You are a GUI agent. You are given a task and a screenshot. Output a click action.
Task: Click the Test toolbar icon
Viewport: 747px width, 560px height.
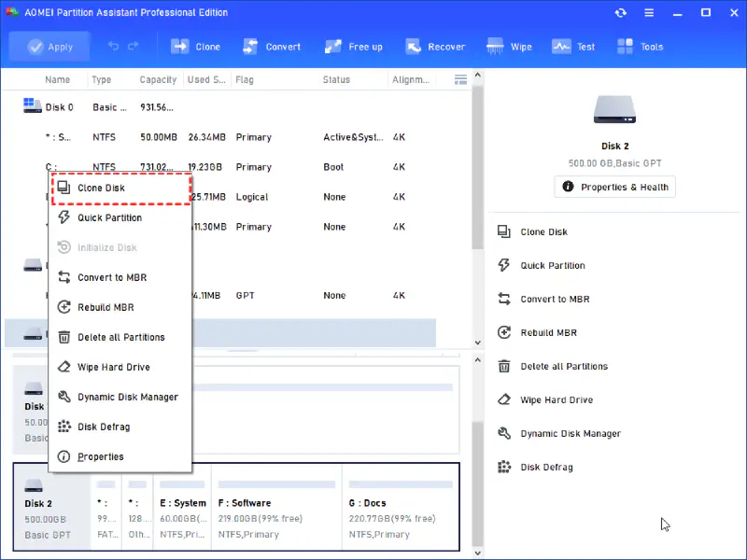(561, 47)
